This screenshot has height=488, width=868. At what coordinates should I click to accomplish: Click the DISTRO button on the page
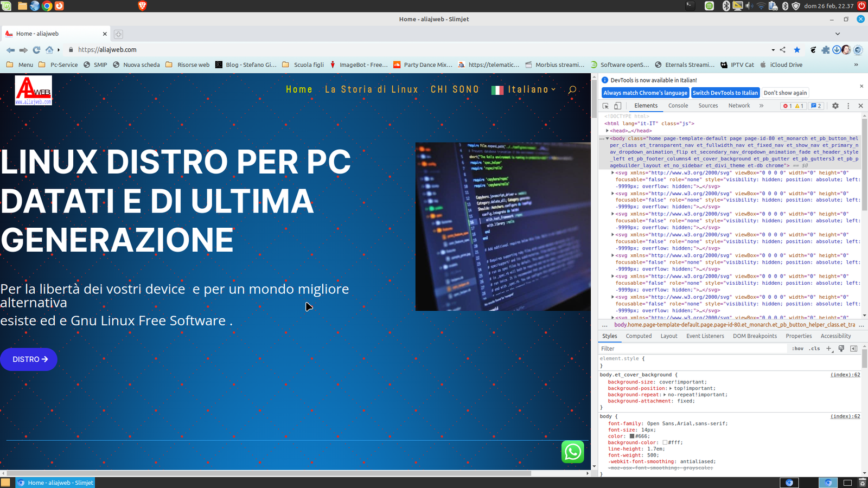click(29, 359)
